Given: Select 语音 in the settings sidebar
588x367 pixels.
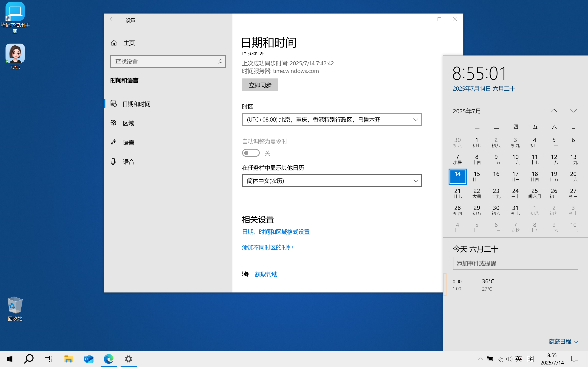Looking at the screenshot, I should click(x=128, y=161).
